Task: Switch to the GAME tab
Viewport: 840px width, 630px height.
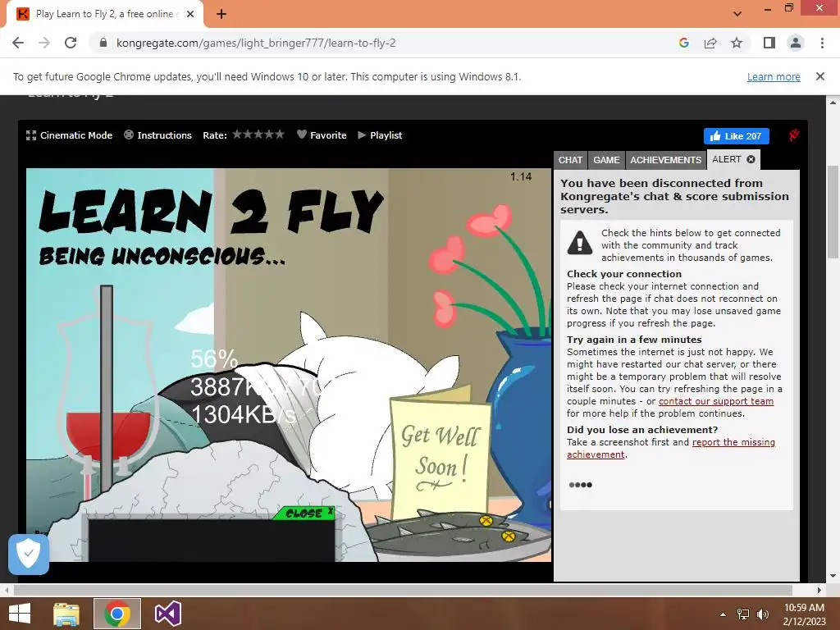Action: click(x=606, y=160)
